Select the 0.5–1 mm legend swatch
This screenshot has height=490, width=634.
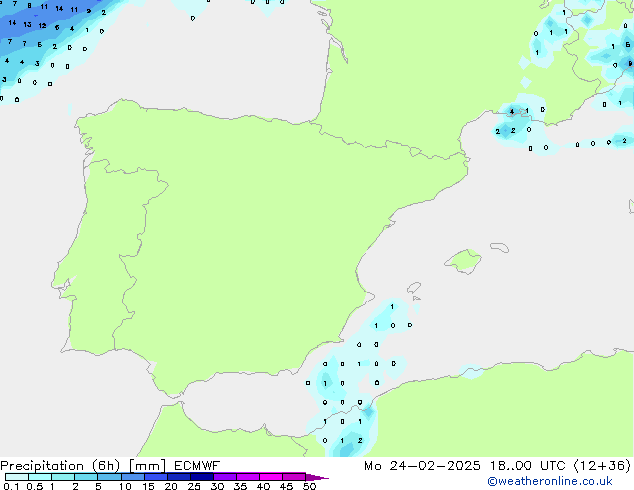point(40,477)
